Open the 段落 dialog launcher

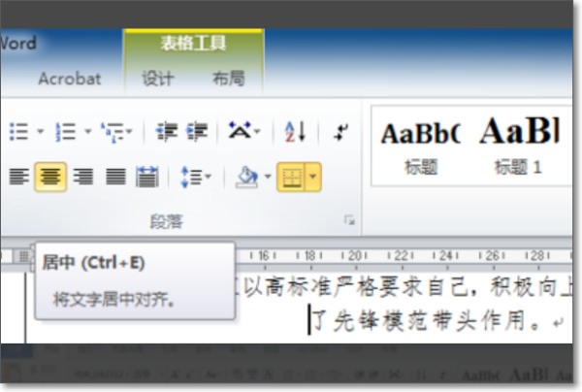pyautogui.click(x=349, y=221)
